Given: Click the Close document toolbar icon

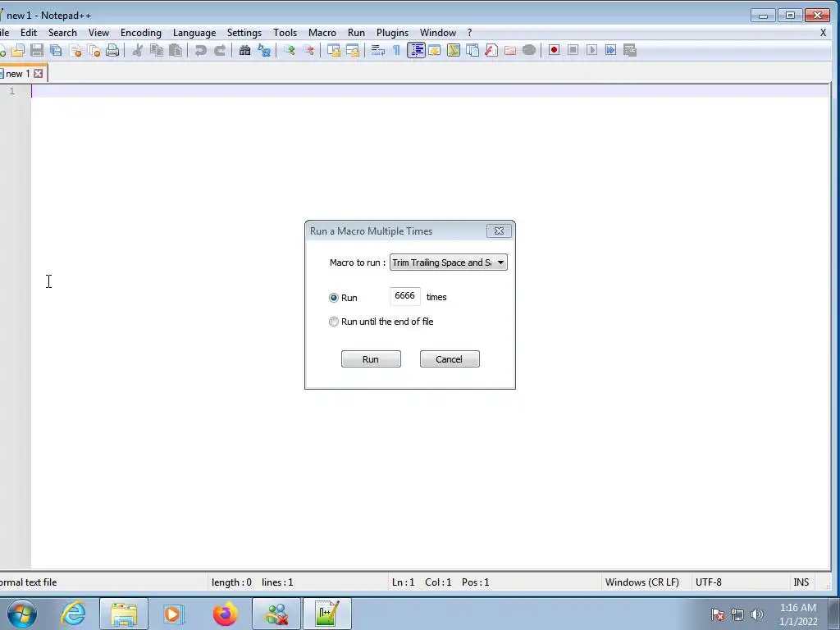Looking at the screenshot, I should pyautogui.click(x=75, y=50).
